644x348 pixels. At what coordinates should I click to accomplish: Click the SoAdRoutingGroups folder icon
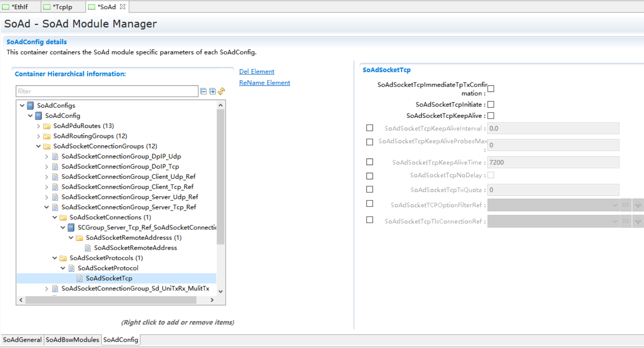(x=47, y=136)
